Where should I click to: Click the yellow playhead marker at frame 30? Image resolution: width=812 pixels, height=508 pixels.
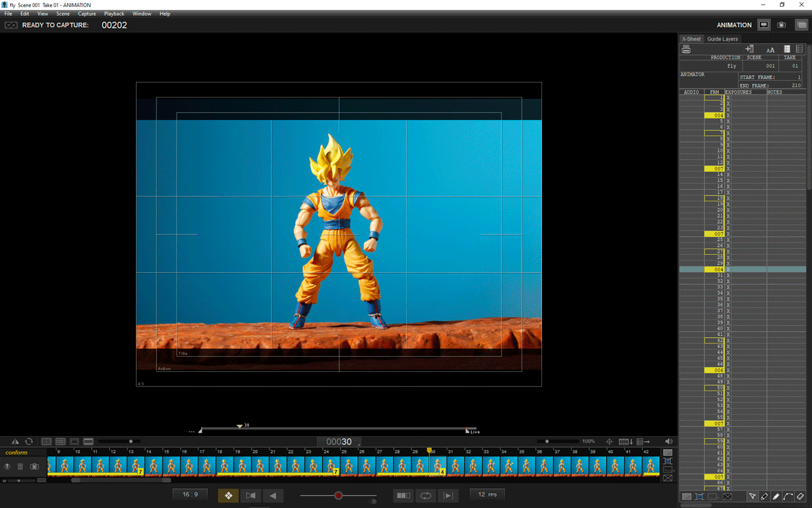click(429, 450)
